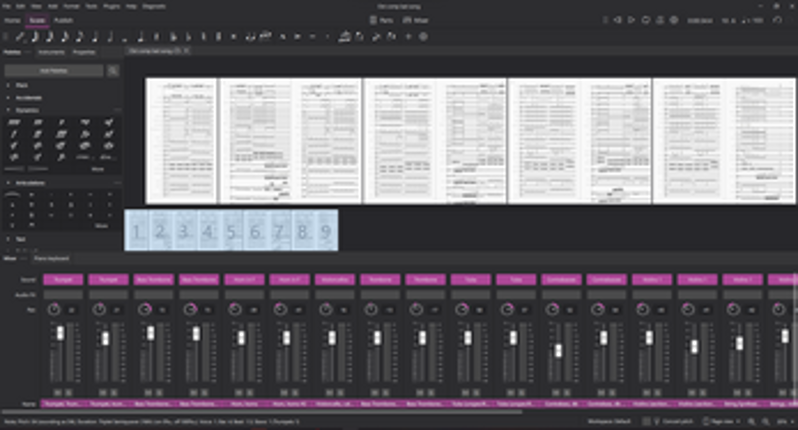Rewind playback to the start
Screen dimensions: 798x430
[x=617, y=20]
